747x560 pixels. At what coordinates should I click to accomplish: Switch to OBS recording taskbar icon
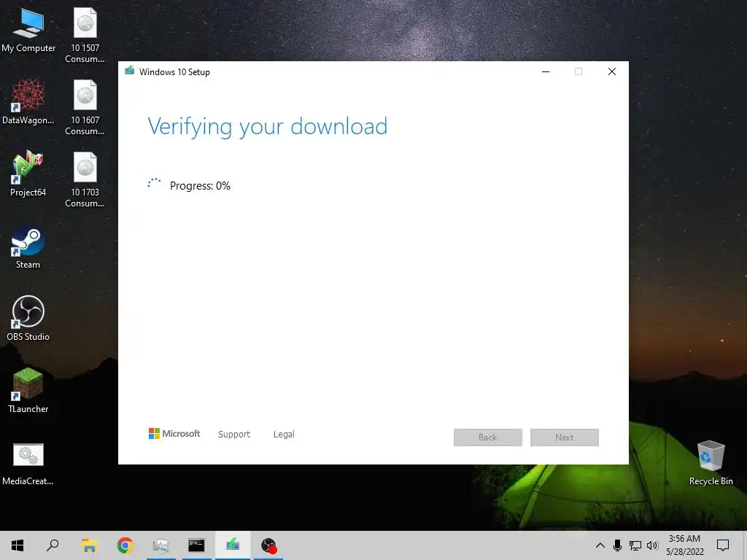point(268,545)
